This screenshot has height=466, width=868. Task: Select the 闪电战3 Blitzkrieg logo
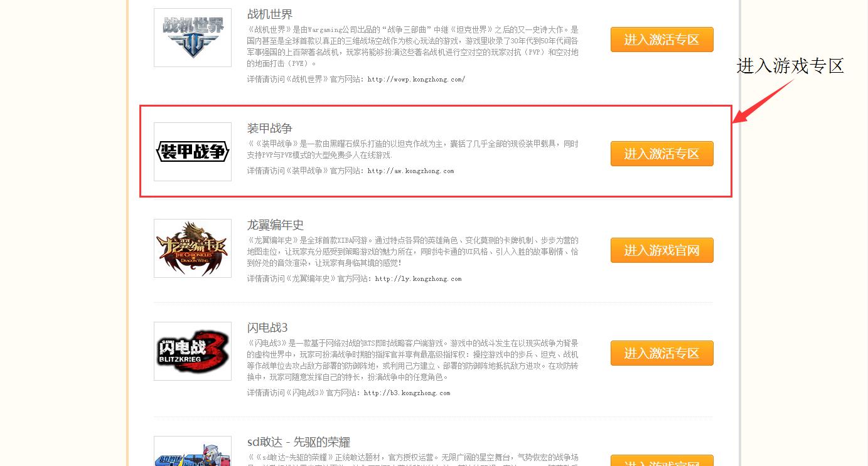[193, 351]
